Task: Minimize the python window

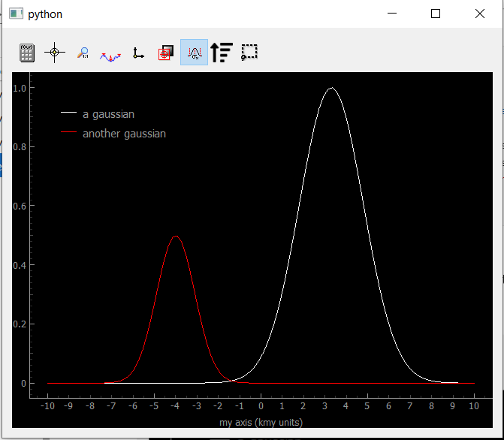Action: 392,14
